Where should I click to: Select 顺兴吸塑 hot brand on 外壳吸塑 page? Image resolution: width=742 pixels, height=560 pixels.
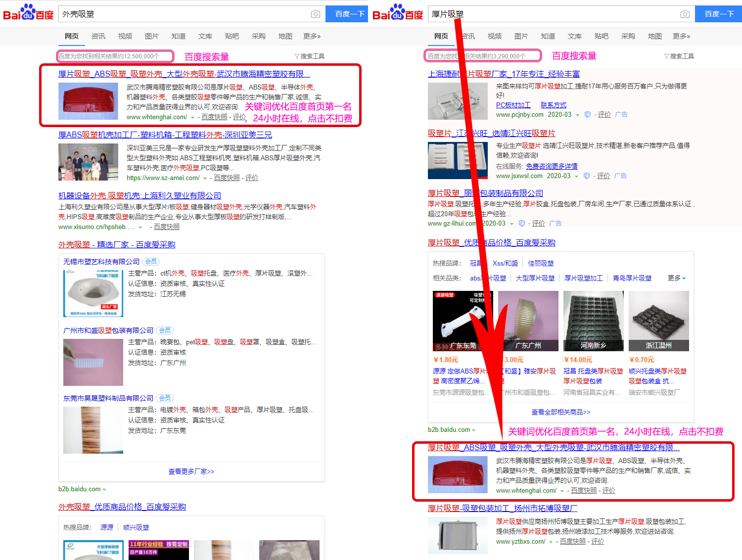click(136, 527)
